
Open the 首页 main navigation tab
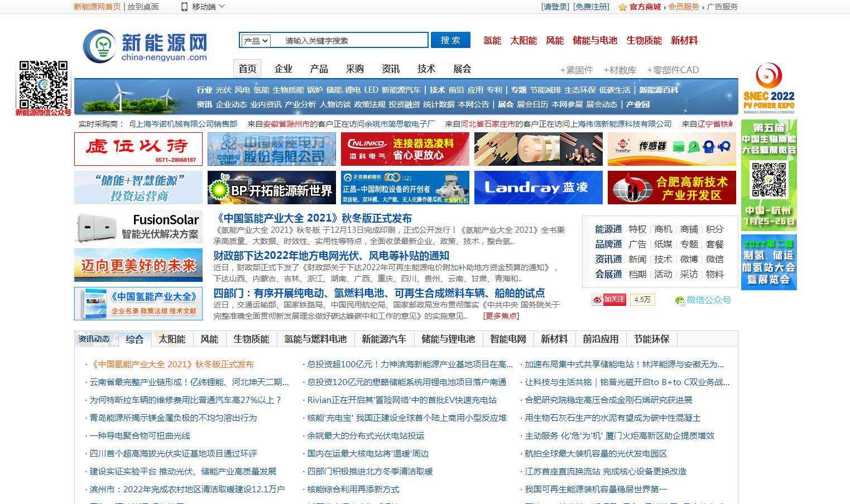[x=248, y=69]
